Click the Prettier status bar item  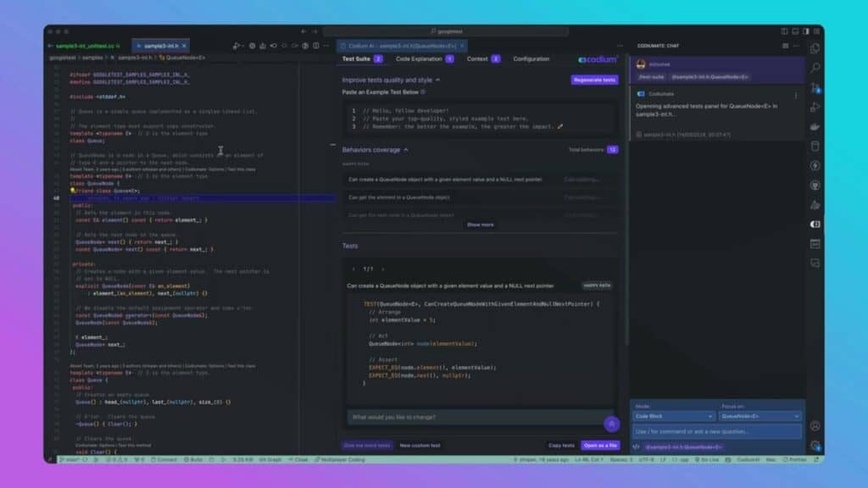tap(794, 459)
